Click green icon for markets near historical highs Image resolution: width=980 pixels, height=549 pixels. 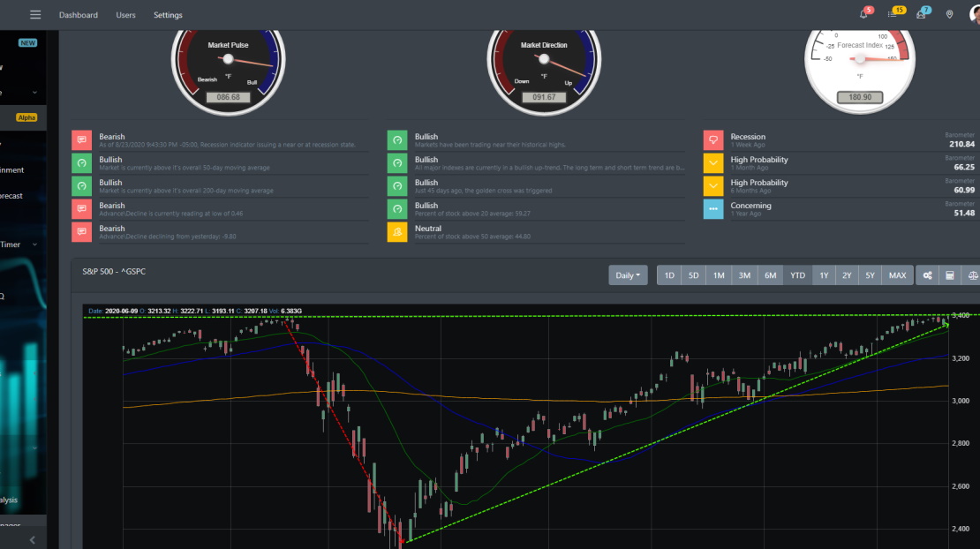coord(397,140)
